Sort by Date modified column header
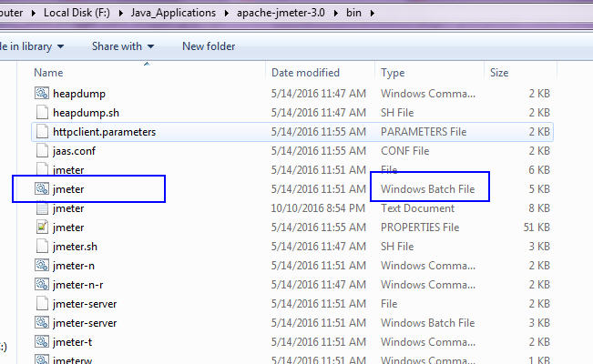The image size is (593, 364). click(x=305, y=73)
